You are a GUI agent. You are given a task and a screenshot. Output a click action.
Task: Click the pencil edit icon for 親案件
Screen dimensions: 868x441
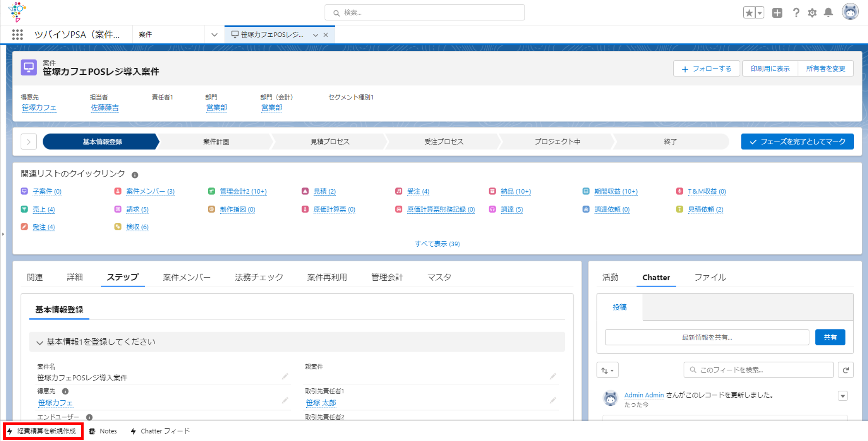tap(553, 376)
